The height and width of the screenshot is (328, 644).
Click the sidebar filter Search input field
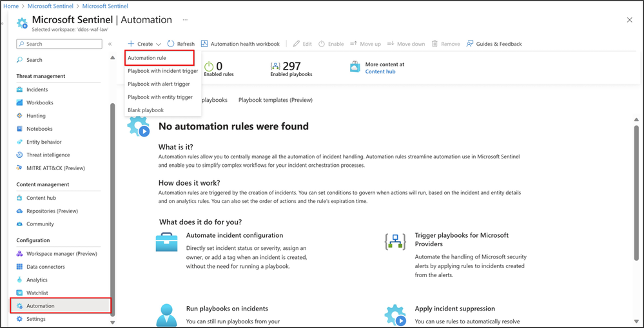coord(59,44)
